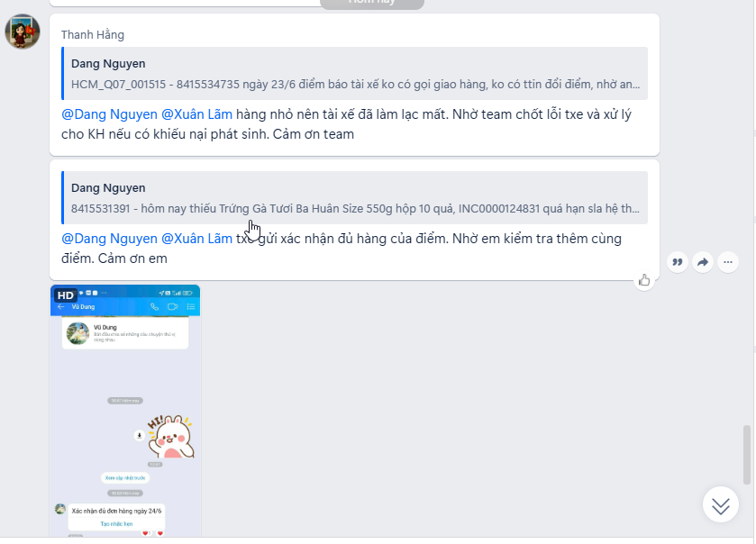756x544 pixels.
Task: Click the bunny HI sticker in screenshot
Action: [170, 437]
